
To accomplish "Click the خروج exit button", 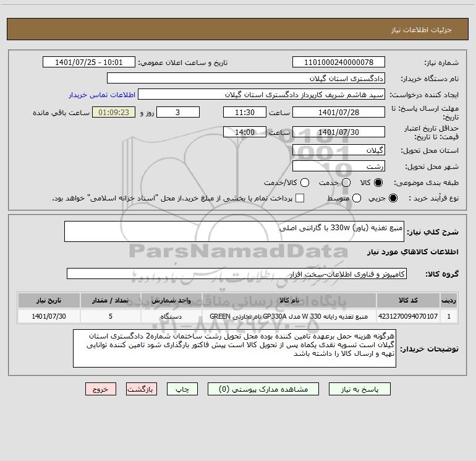I will click(x=101, y=389).
